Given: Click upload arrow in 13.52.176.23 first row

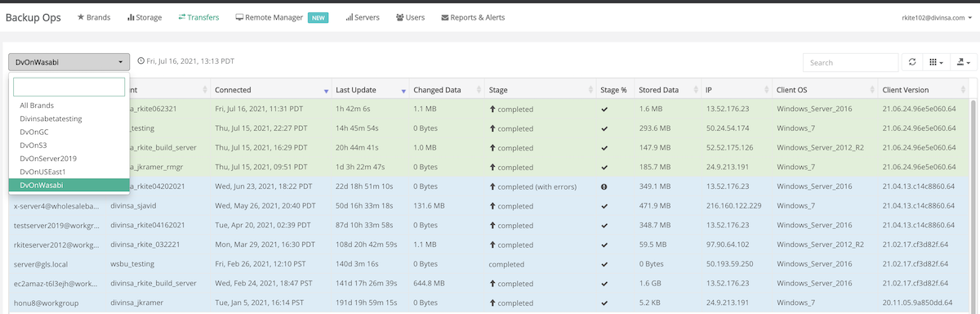Looking at the screenshot, I should [492, 109].
